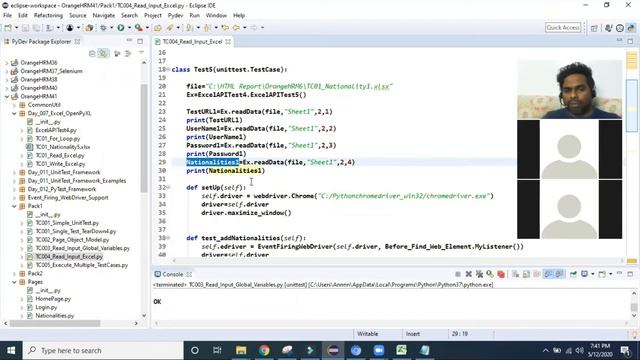This screenshot has width=640, height=360.
Task: Click the Debug gear icon in toolbar
Action: pyautogui.click(x=103, y=28)
